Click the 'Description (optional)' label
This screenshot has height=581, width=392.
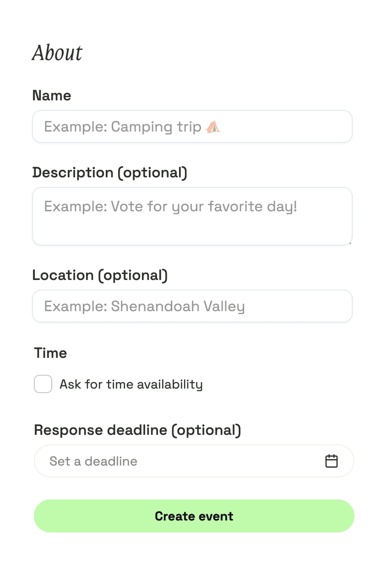tap(109, 173)
